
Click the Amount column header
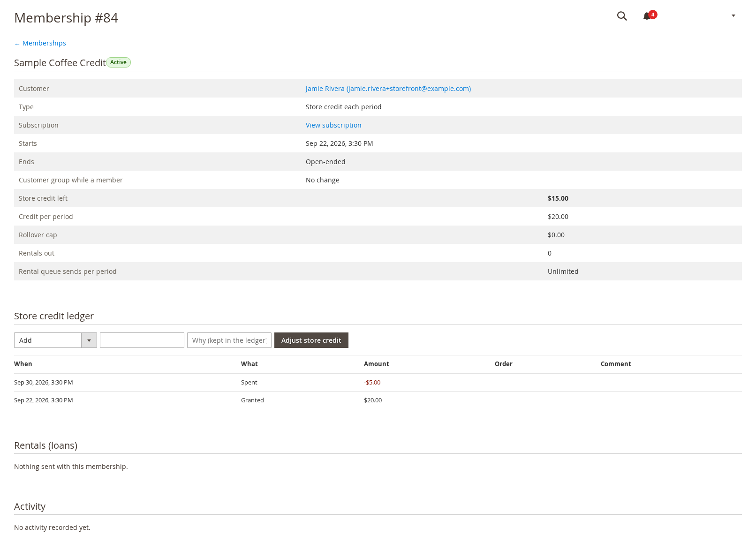[377, 364]
